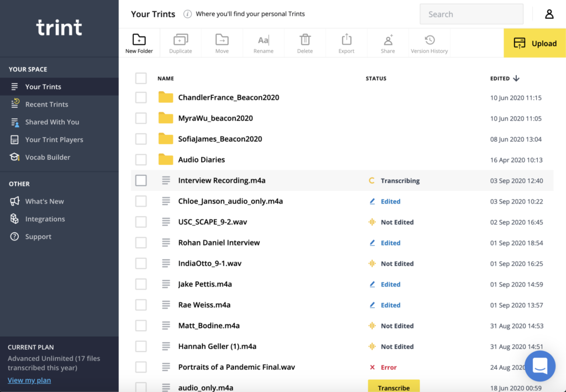Select the Vocab Builder sidebar icon
Screen dimensions: 566x392
coord(15,157)
